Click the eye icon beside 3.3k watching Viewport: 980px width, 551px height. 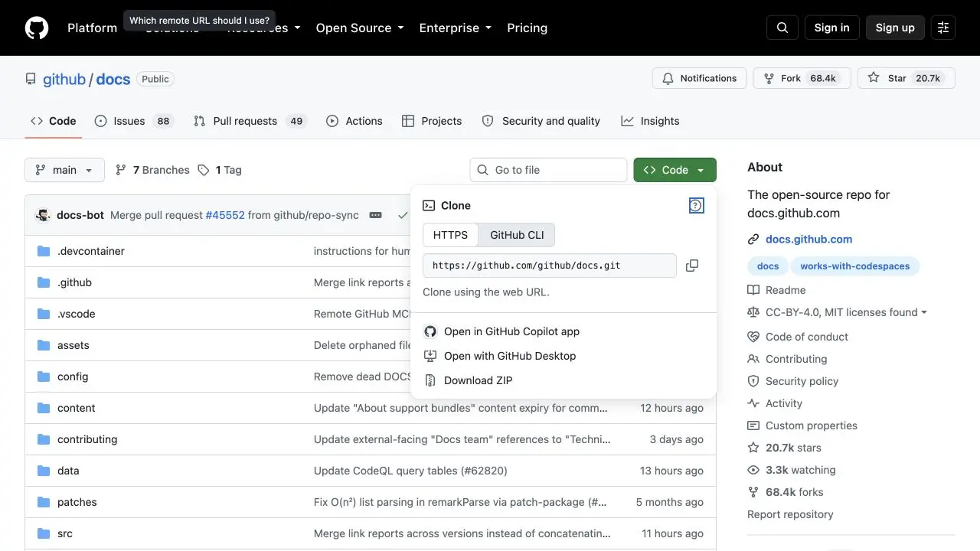tap(753, 470)
